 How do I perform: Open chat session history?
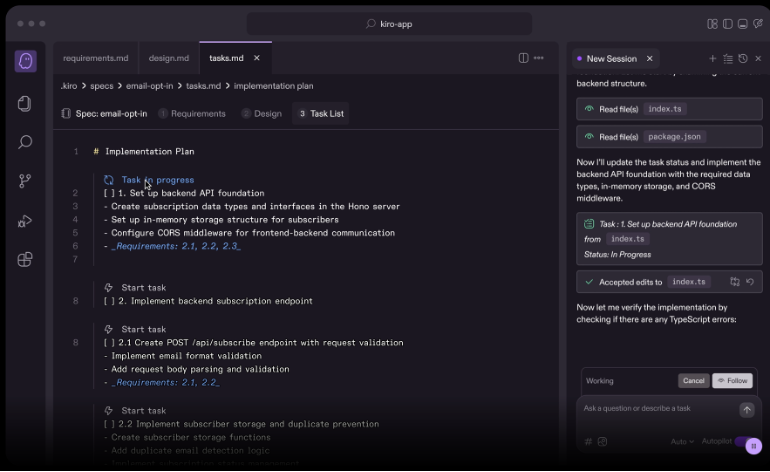[742, 59]
